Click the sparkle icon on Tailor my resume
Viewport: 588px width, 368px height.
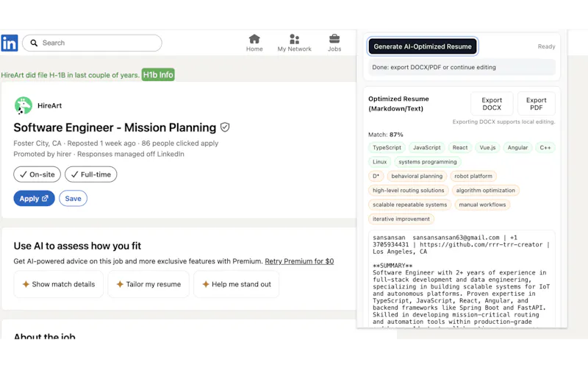[120, 284]
